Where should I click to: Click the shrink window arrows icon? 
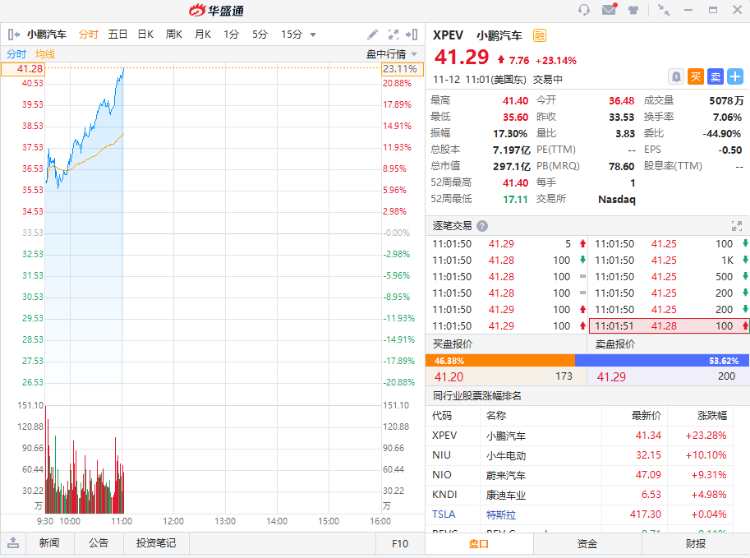[664, 10]
